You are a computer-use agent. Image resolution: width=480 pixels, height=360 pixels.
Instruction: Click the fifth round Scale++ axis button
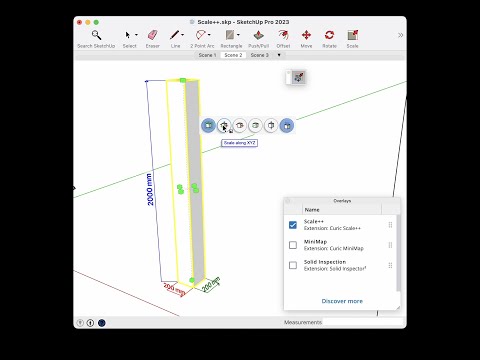click(271, 126)
